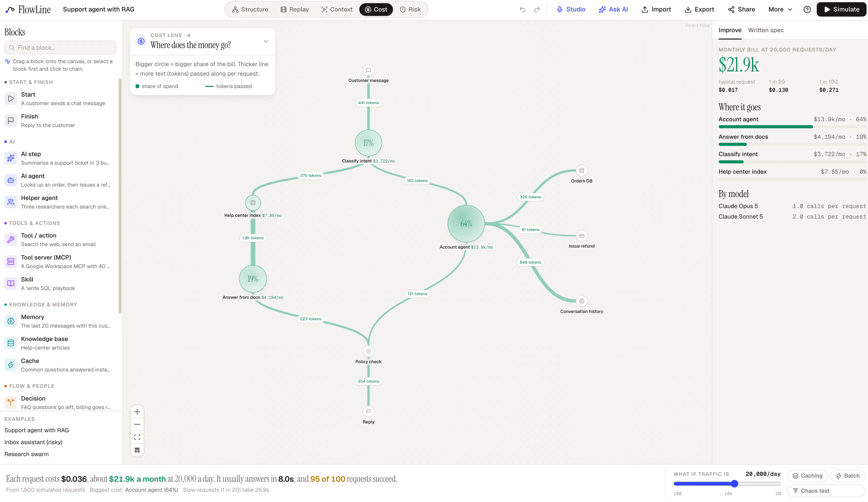Select the Cost lens tab
Viewport: 868px width, 502px height.
coord(376,9)
